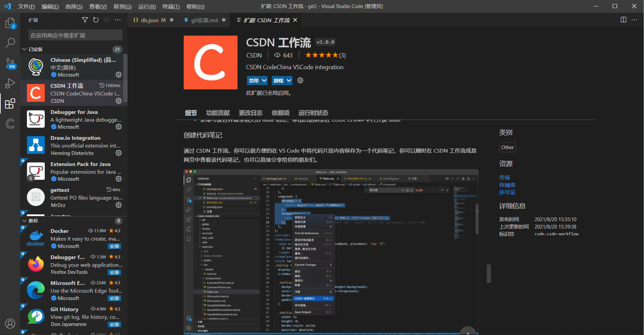644x335 pixels.
Task: Open the 查看(V) menu
Action: (x=98, y=6)
